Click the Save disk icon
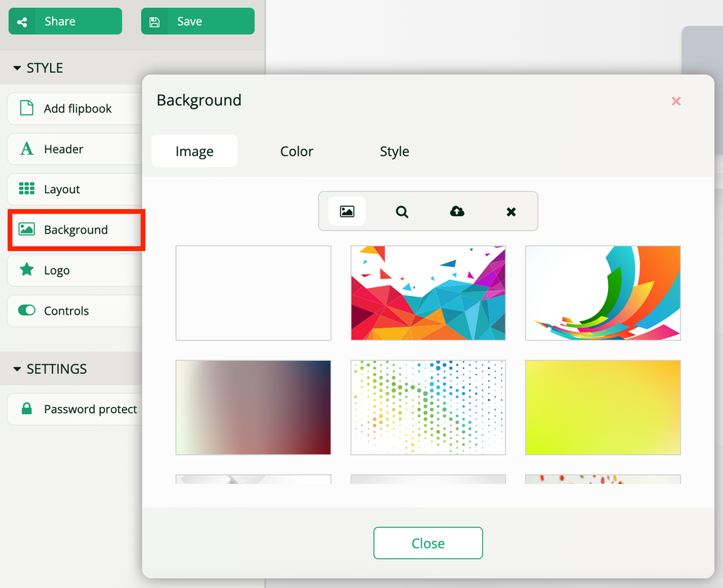 (x=154, y=21)
